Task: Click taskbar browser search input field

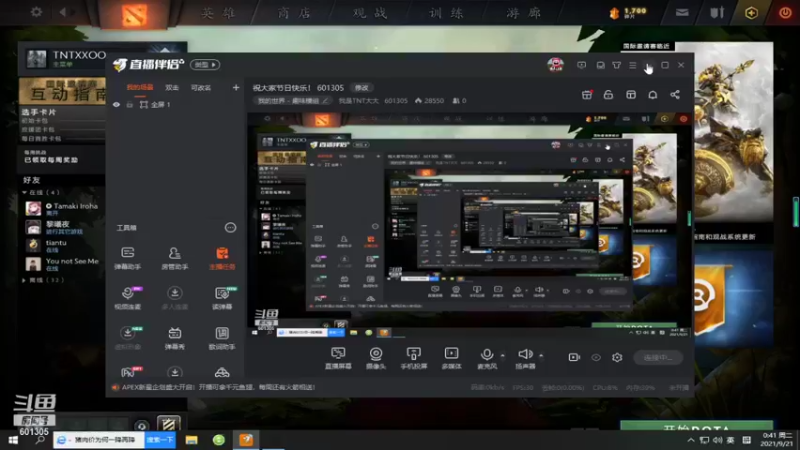Action: [x=99, y=440]
